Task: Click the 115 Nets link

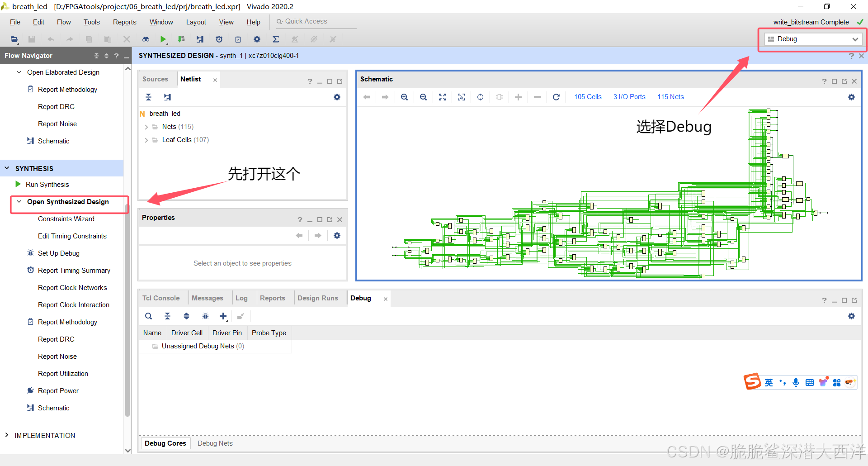Action: tap(670, 97)
